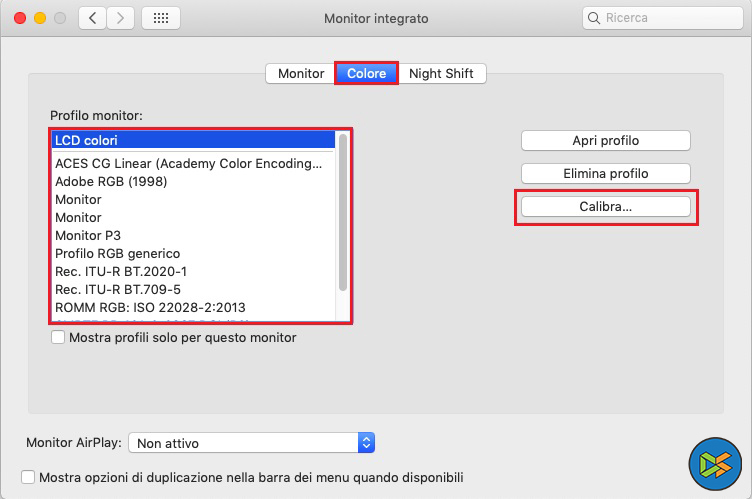This screenshot has width=752, height=499.
Task: Pick Profilo RGB generico from list
Action: coord(118,254)
